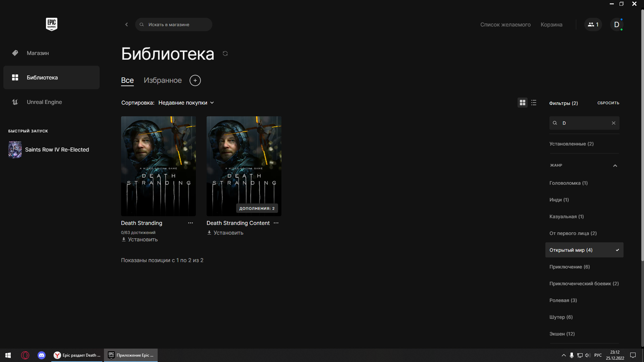Viewport: 644px width, 362px height.
Task: Open sort dropdown Недавние покупки
Action: coord(186,103)
